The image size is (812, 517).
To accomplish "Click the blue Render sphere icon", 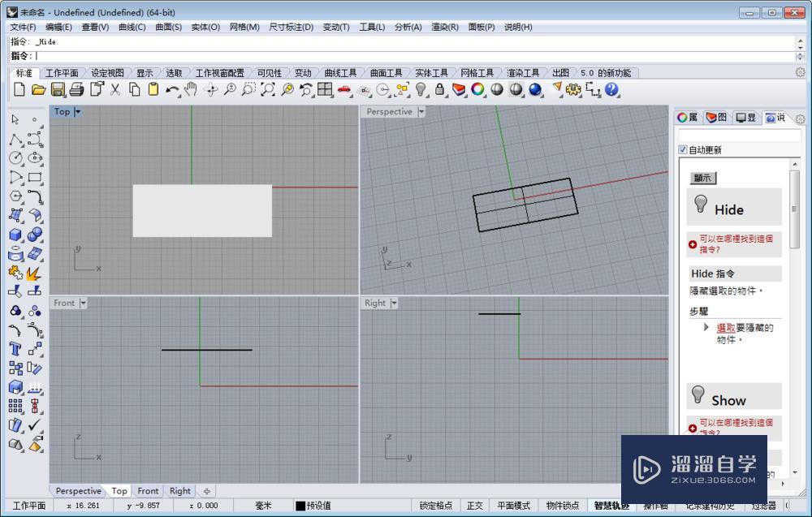I will (535, 89).
